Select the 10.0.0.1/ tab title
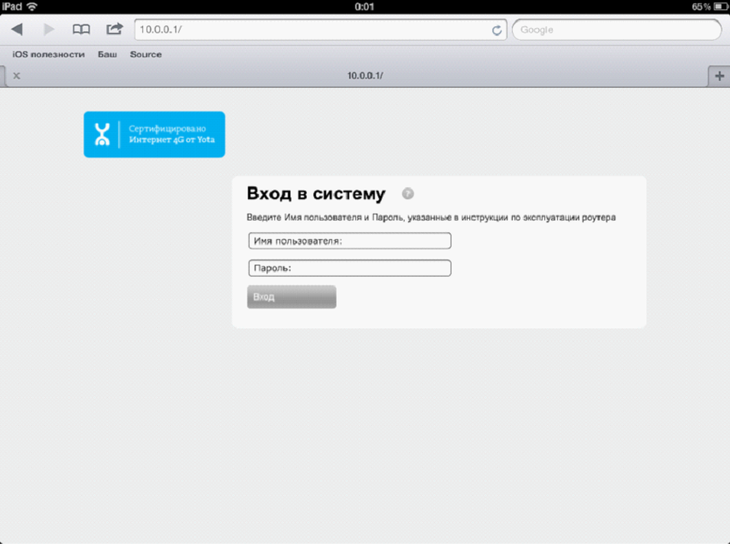The height and width of the screenshot is (560, 730). click(x=365, y=76)
